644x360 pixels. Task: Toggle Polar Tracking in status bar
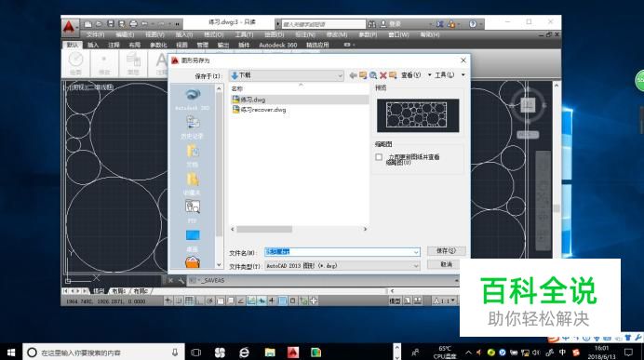coord(210,300)
